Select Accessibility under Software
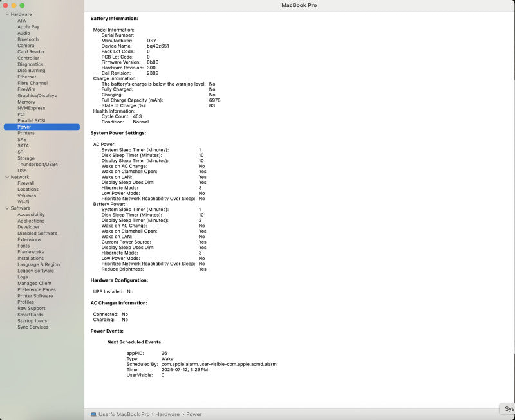This screenshot has width=515, height=420. (31, 215)
